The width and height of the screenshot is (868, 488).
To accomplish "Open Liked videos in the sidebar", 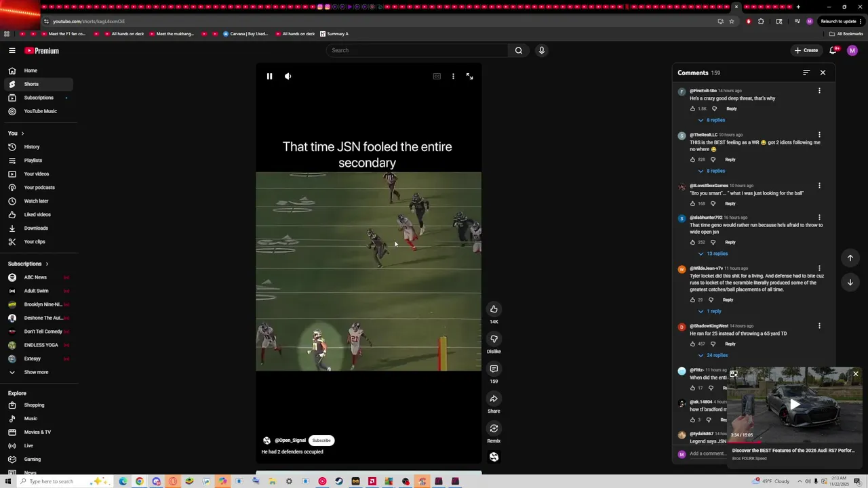I will tap(38, 215).
